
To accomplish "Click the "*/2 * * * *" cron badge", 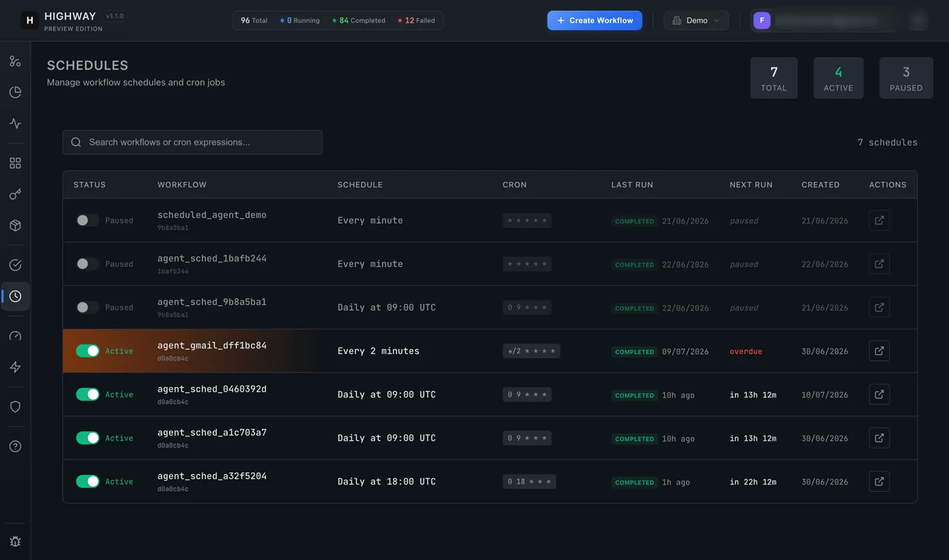I will pyautogui.click(x=531, y=351).
